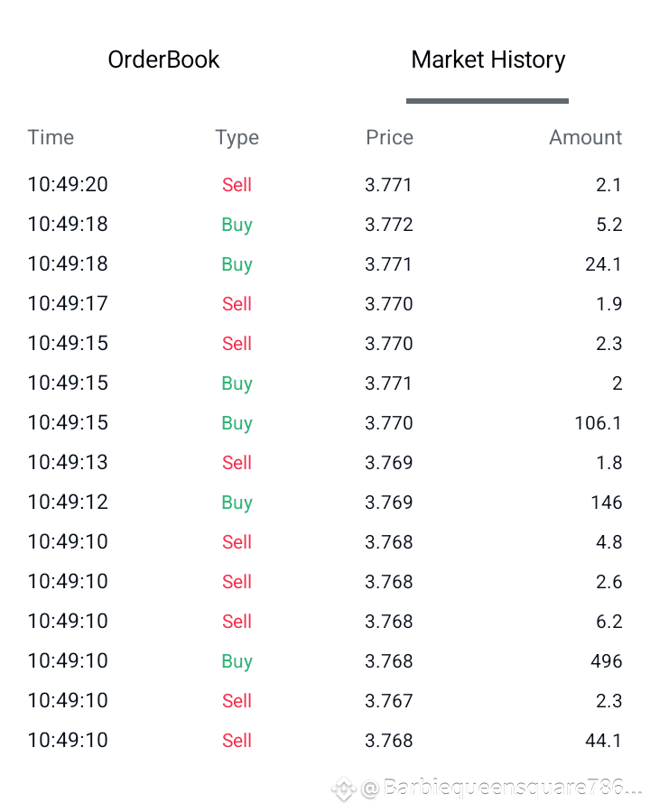Select the 10:49:20 Sell trade row
Screen dimensions: 650x812
(325, 184)
